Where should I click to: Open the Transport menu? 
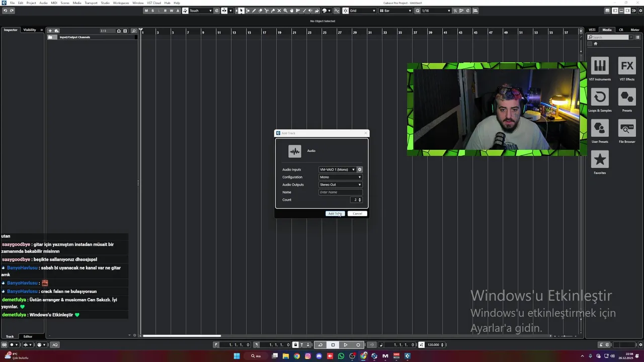tap(91, 3)
